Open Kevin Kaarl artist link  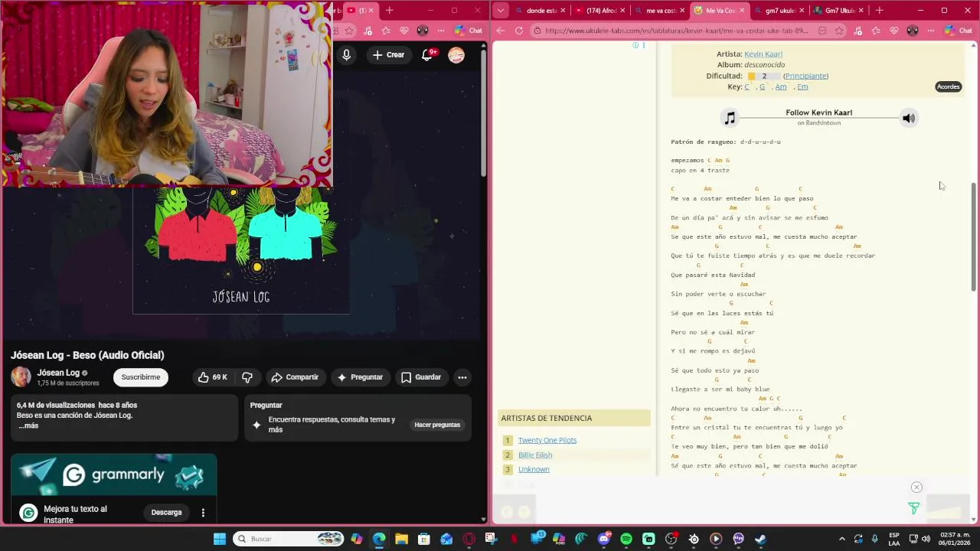tap(763, 54)
